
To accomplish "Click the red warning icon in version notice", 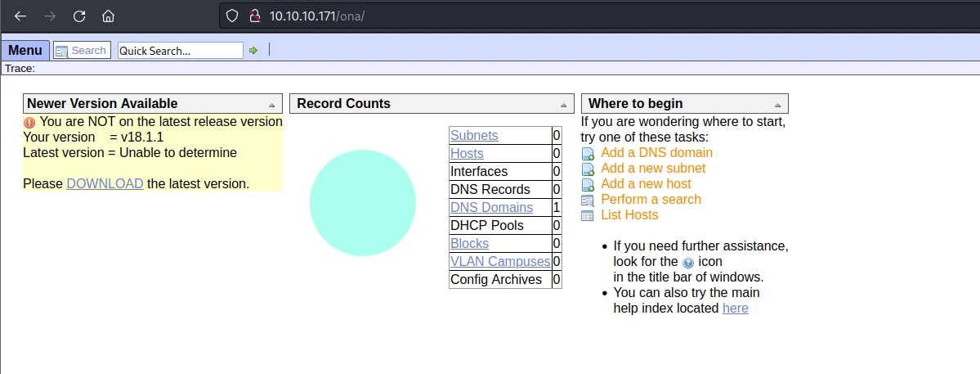I will pos(29,122).
